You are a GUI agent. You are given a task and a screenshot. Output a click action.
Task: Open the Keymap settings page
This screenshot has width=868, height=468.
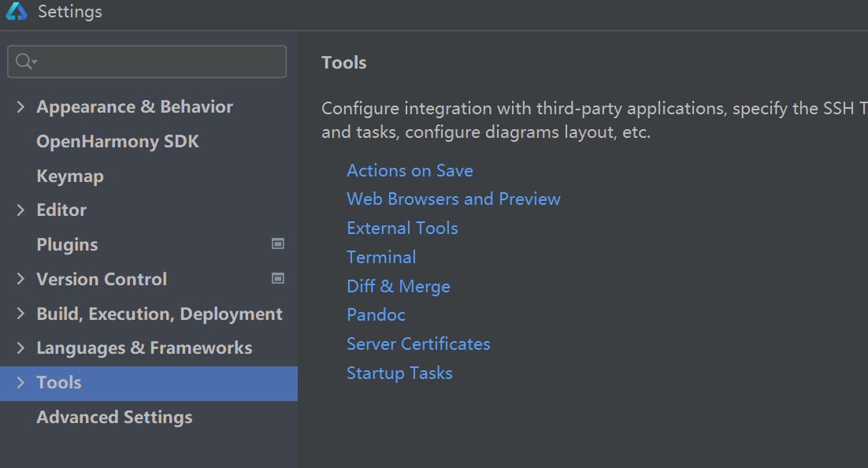pos(70,176)
